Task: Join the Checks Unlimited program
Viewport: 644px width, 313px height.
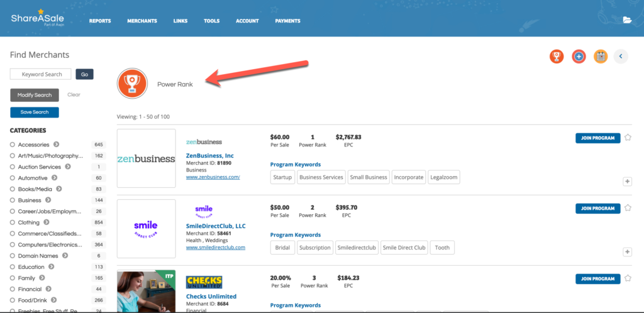Action: coord(598,279)
